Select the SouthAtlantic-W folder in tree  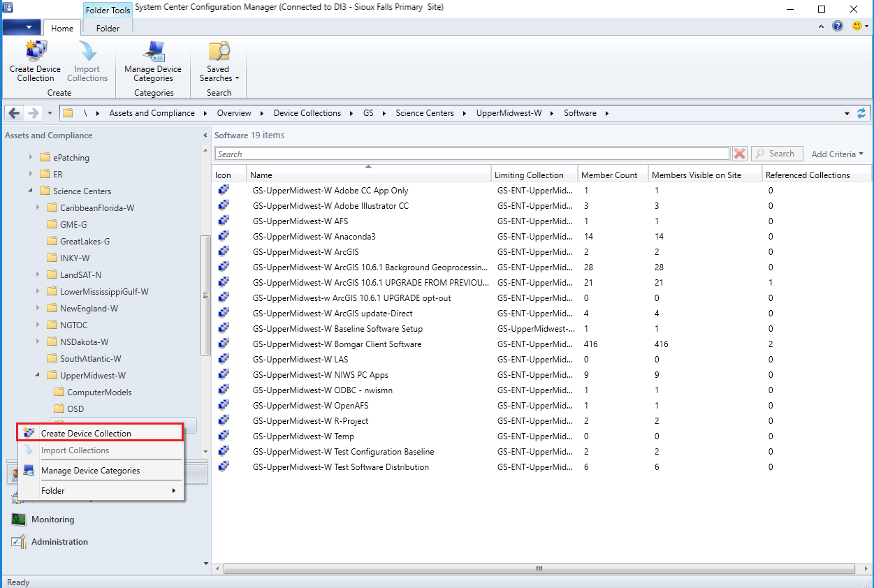(90, 358)
